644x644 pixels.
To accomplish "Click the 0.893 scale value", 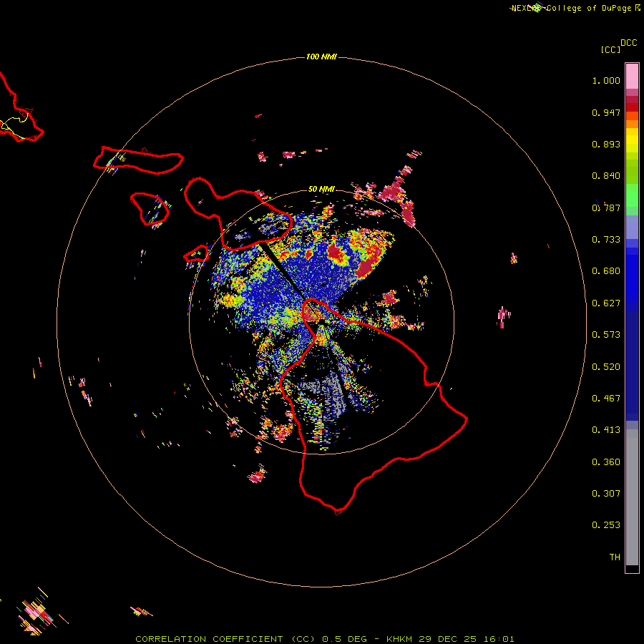I will (x=606, y=144).
